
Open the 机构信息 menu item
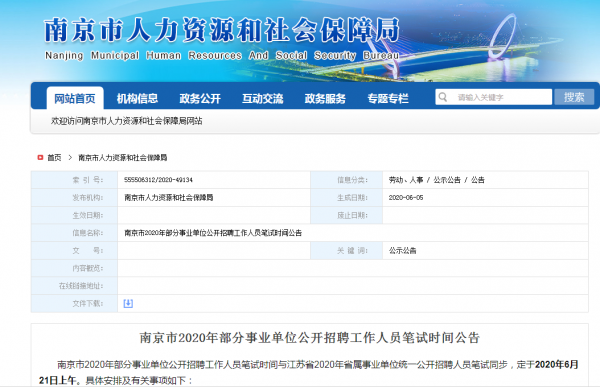pos(137,99)
